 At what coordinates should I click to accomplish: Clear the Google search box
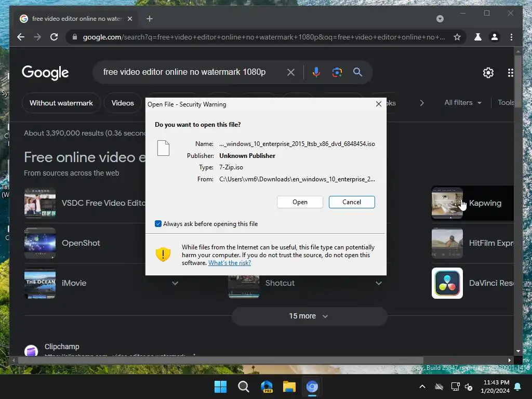click(x=291, y=72)
